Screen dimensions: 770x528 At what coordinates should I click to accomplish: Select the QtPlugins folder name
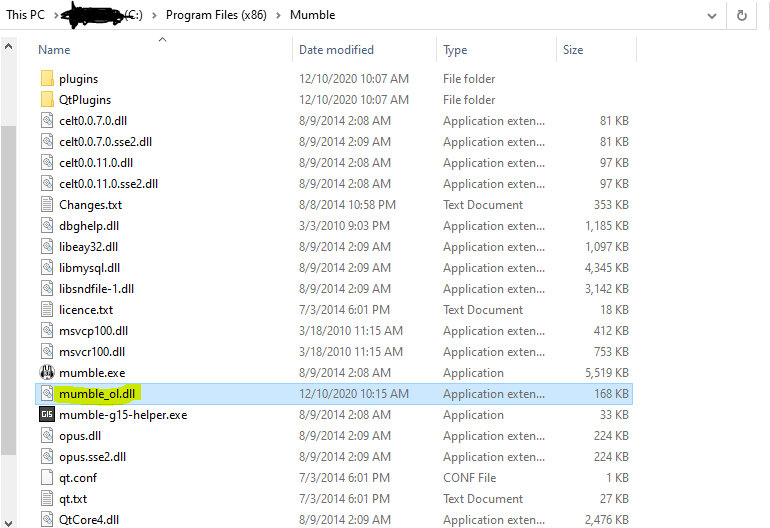point(85,100)
